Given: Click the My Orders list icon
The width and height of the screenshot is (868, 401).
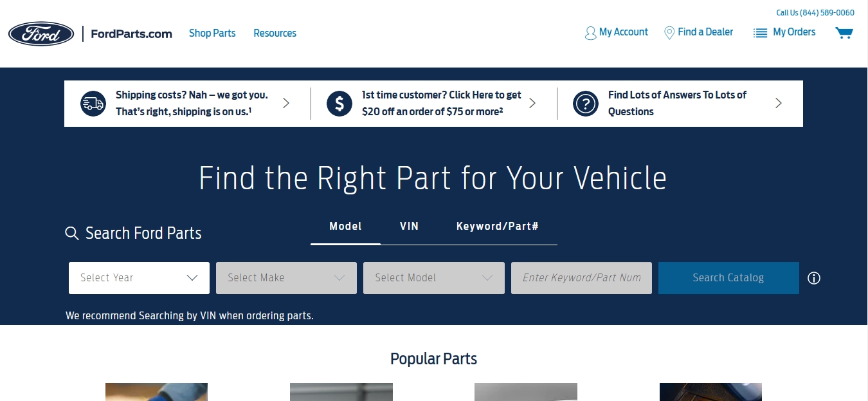Looking at the screenshot, I should [x=761, y=33].
